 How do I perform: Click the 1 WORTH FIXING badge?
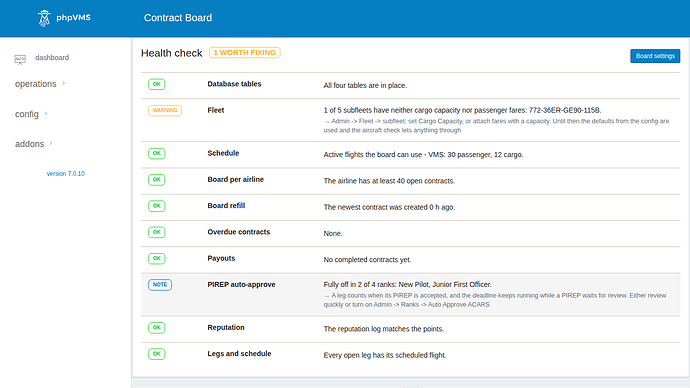(245, 52)
